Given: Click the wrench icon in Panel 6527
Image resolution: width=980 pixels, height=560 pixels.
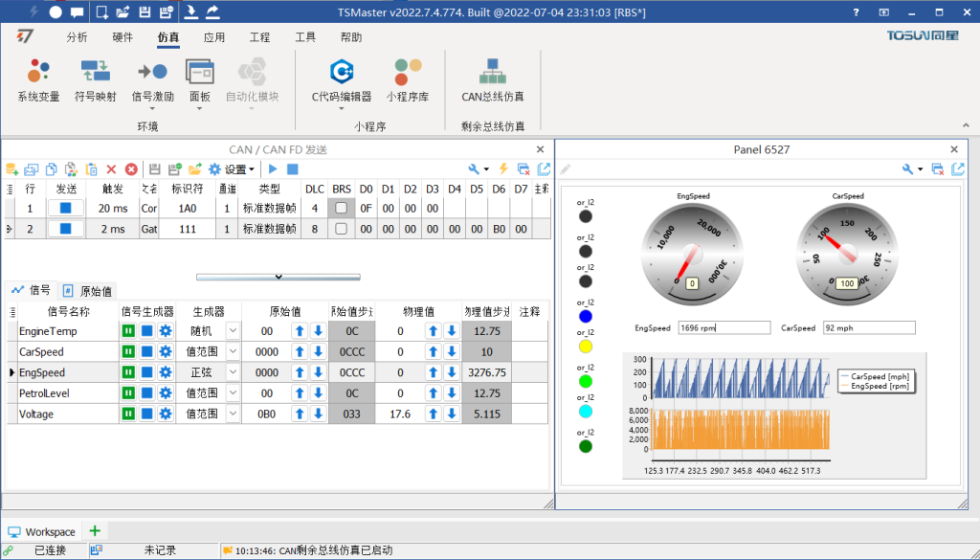Looking at the screenshot, I should (909, 168).
